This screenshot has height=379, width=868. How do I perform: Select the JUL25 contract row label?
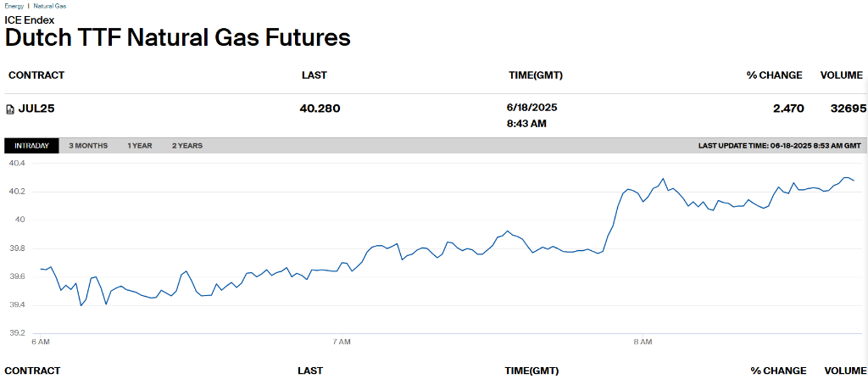point(36,109)
